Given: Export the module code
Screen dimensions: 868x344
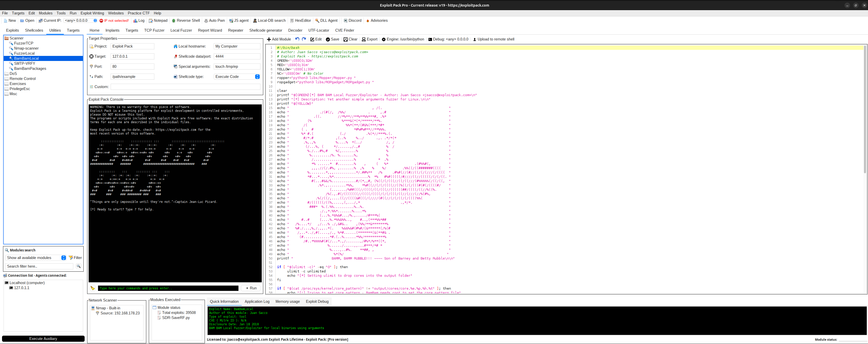Looking at the screenshot, I should pos(370,39).
